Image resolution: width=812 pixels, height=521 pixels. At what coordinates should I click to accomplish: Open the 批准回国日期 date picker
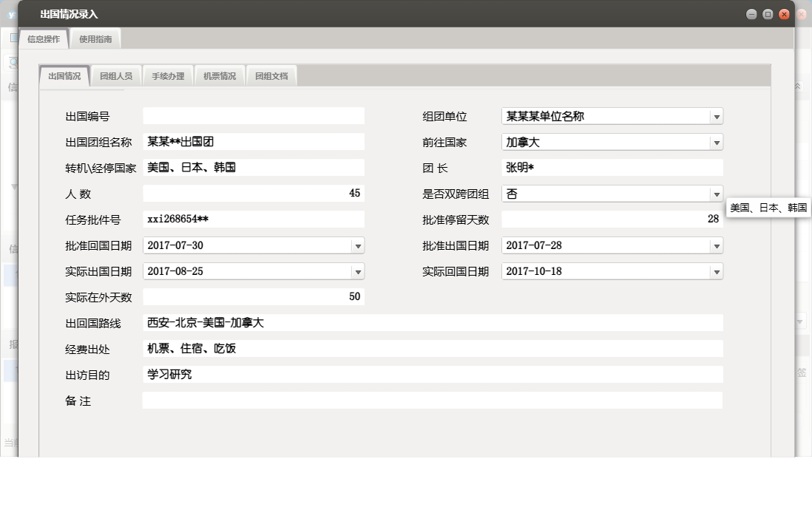[357, 245]
